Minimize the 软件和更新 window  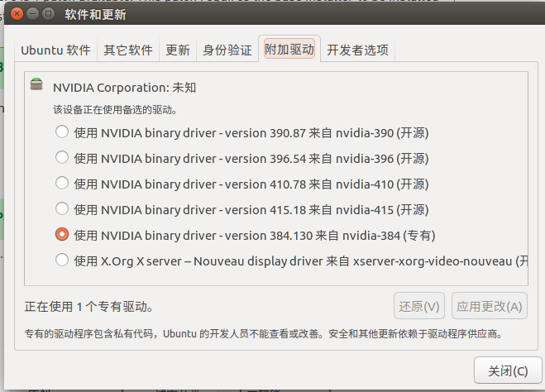[33, 14]
